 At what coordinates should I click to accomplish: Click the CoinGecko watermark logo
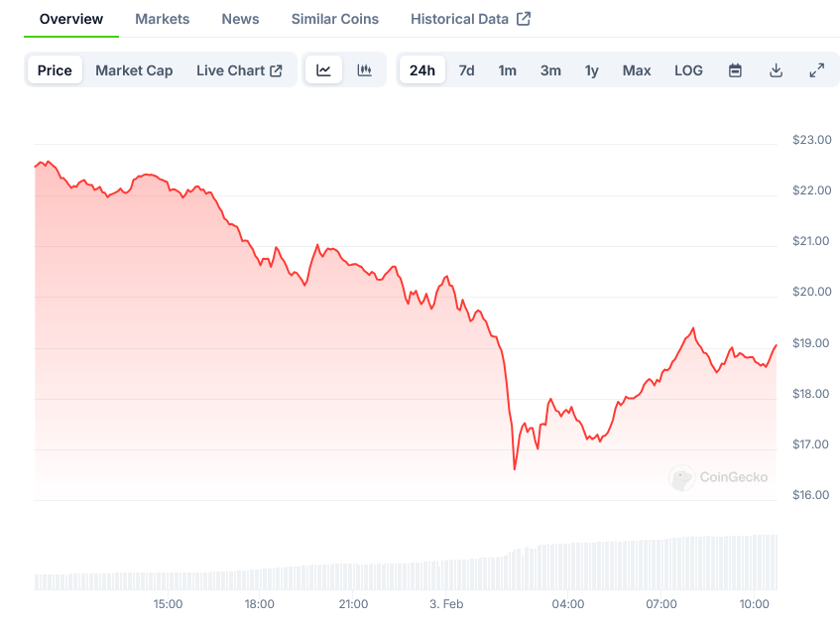tap(680, 477)
